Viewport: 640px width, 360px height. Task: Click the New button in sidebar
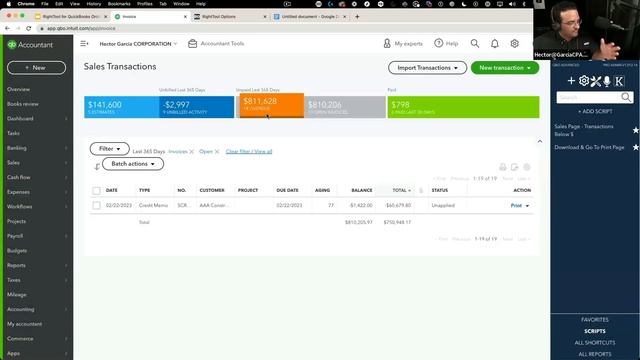(x=36, y=68)
